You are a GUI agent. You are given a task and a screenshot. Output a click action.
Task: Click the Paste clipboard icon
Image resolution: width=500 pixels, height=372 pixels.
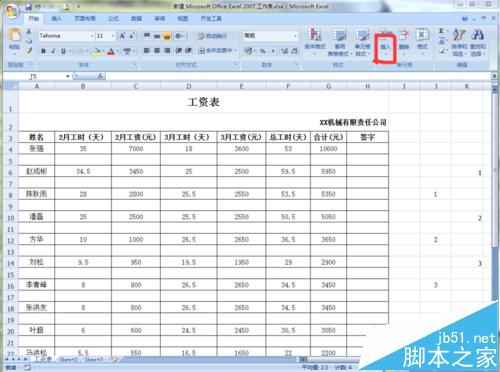point(14,35)
